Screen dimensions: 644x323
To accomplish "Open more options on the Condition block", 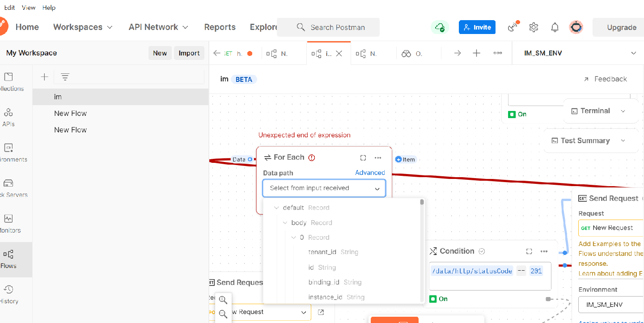I will tap(544, 251).
